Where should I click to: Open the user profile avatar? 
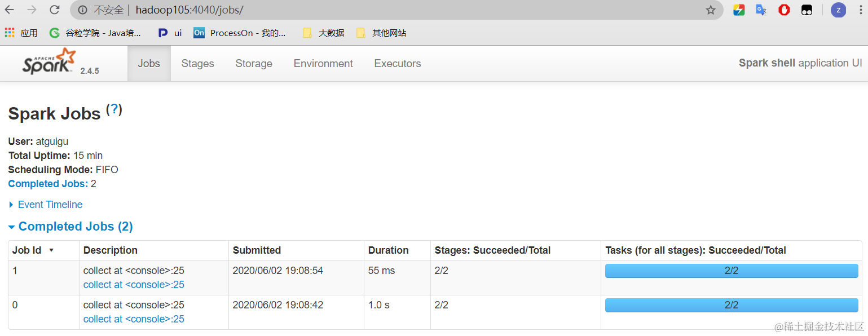838,10
